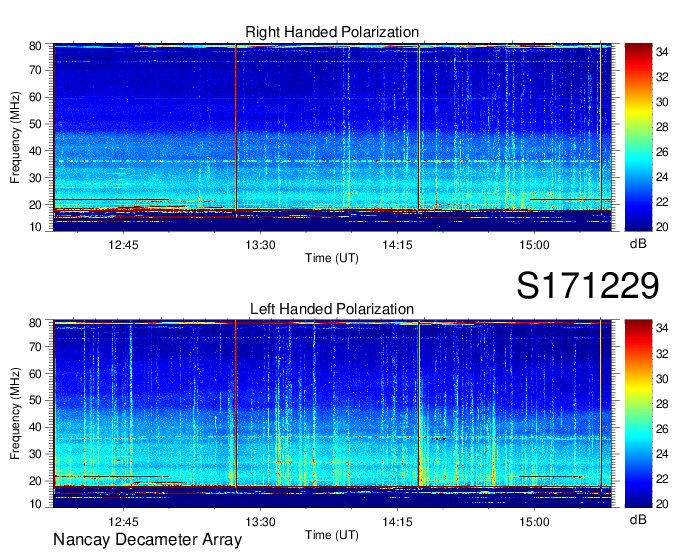Click the dB unit label below Left Handed color bar
Viewport: 680px width, 552px height.
tap(638, 519)
